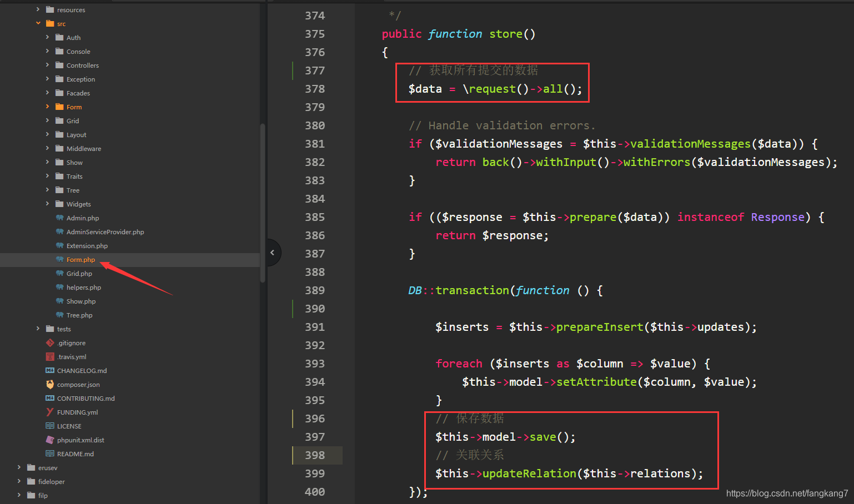
Task: Expand the erusev folder arrow
Action: (19, 467)
